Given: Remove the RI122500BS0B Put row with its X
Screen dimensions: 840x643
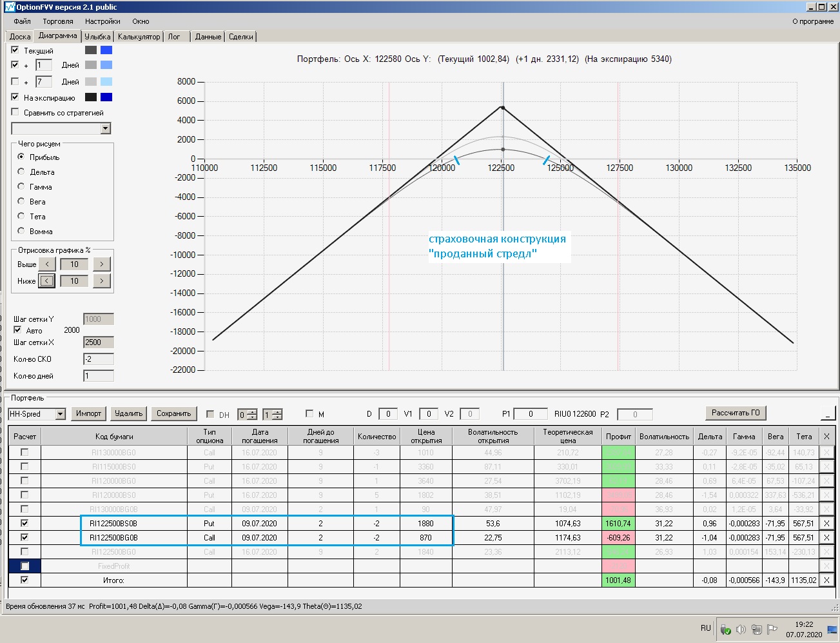Looking at the screenshot, I should (826, 524).
